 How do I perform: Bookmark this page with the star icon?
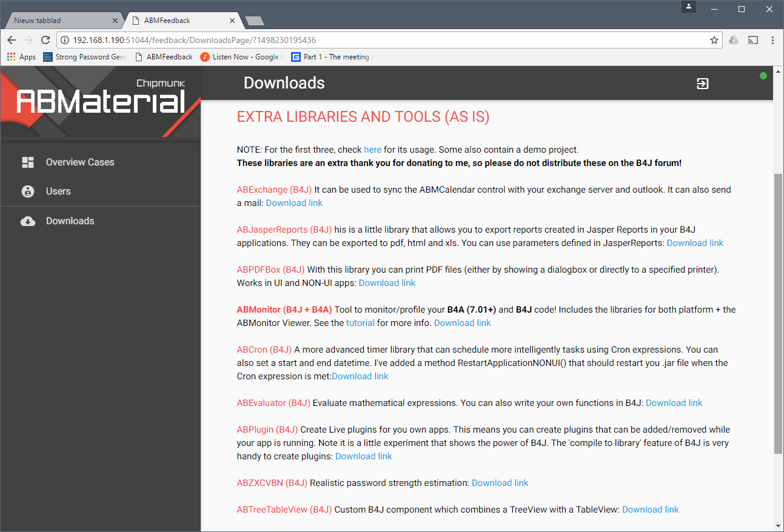[714, 39]
